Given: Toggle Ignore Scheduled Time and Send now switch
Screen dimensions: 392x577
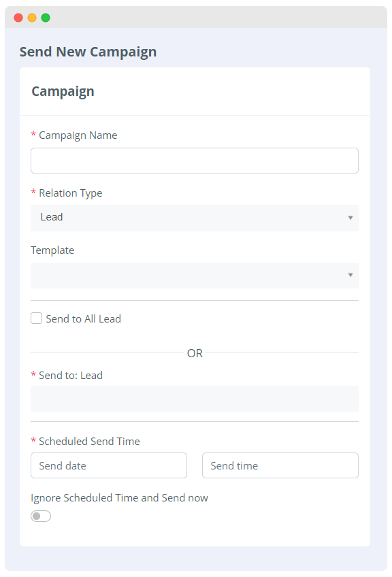Looking at the screenshot, I should click(41, 516).
